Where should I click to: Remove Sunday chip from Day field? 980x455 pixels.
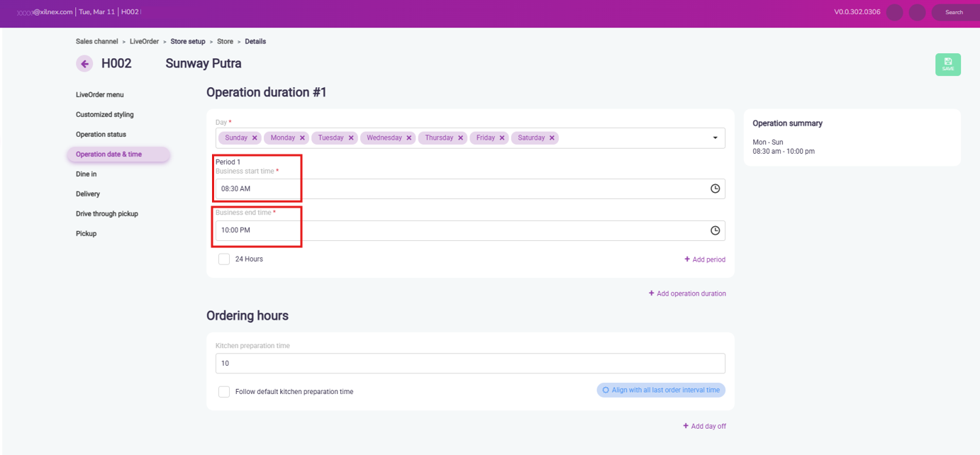[255, 138]
